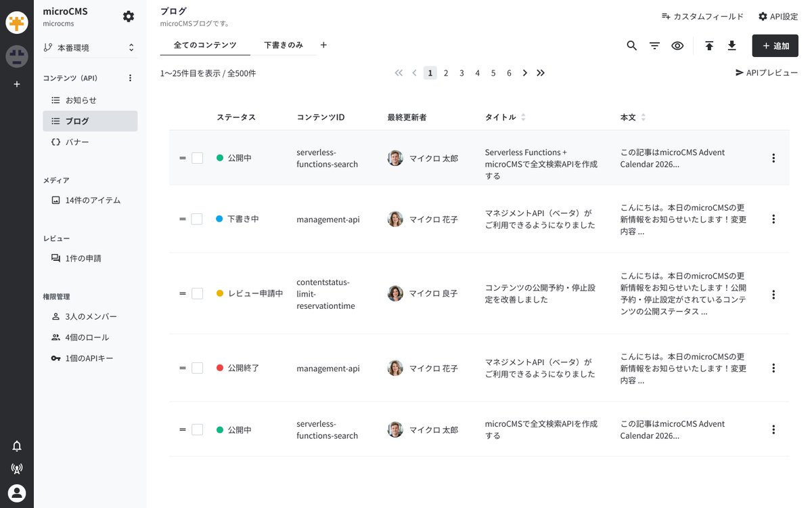Open service settings gear next to microCMS

(129, 16)
